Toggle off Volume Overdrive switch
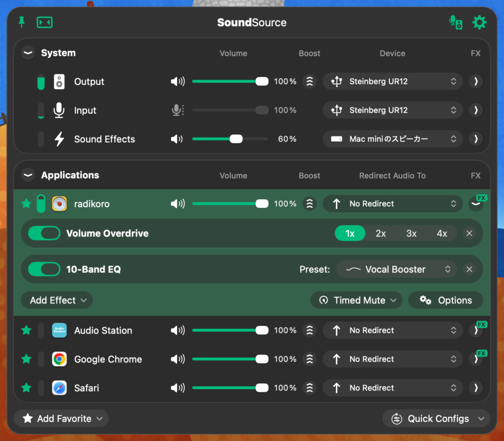This screenshot has height=441, width=504. click(x=44, y=234)
